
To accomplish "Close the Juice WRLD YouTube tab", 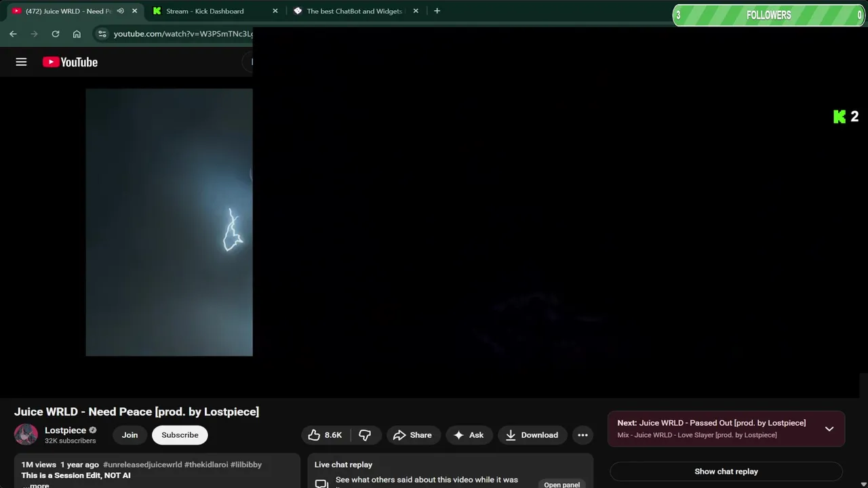I will 134,11.
